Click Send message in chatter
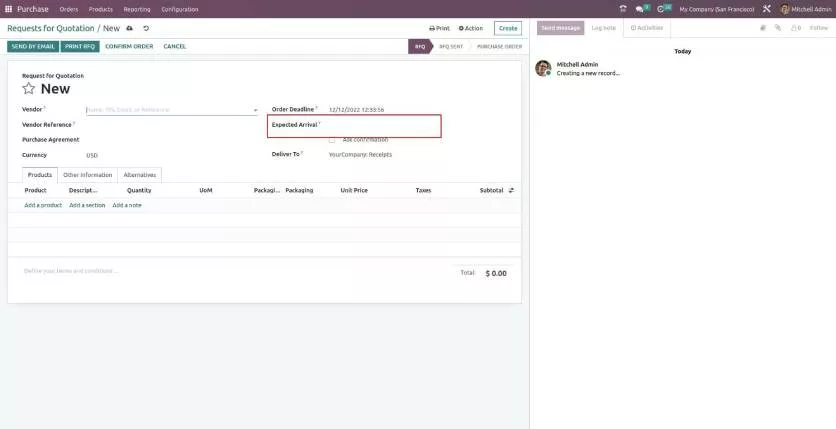Image resolution: width=836 pixels, height=429 pixels. pos(560,28)
